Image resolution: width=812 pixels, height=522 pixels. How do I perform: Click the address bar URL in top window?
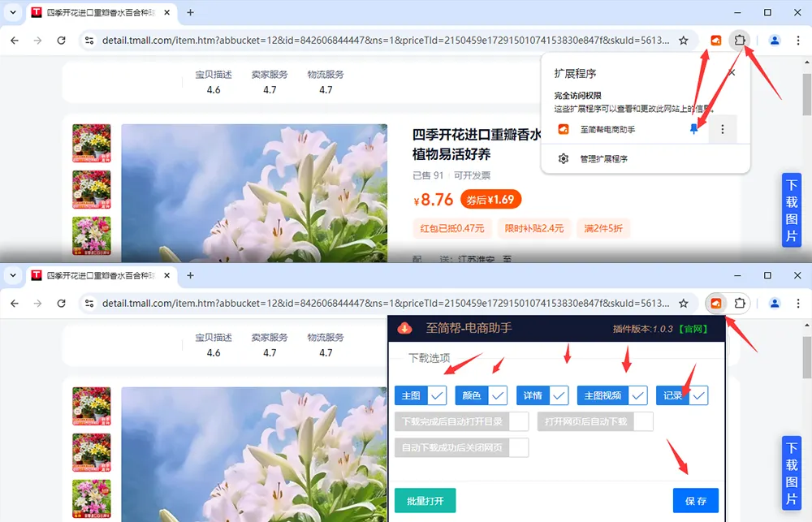(x=385, y=41)
